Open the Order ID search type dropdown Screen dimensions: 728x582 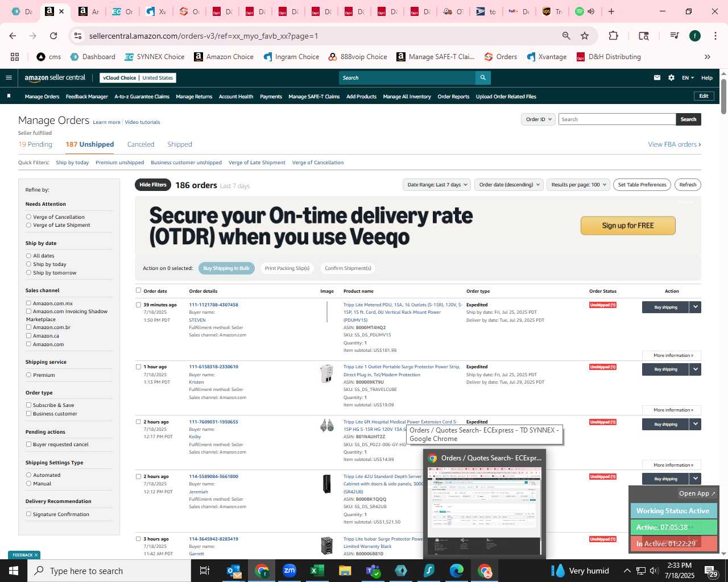[x=538, y=119]
